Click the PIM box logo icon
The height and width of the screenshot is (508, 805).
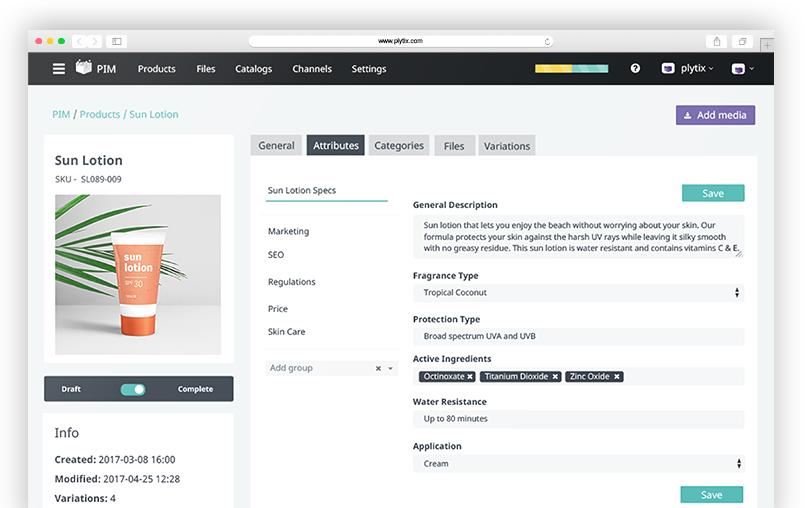[x=84, y=68]
